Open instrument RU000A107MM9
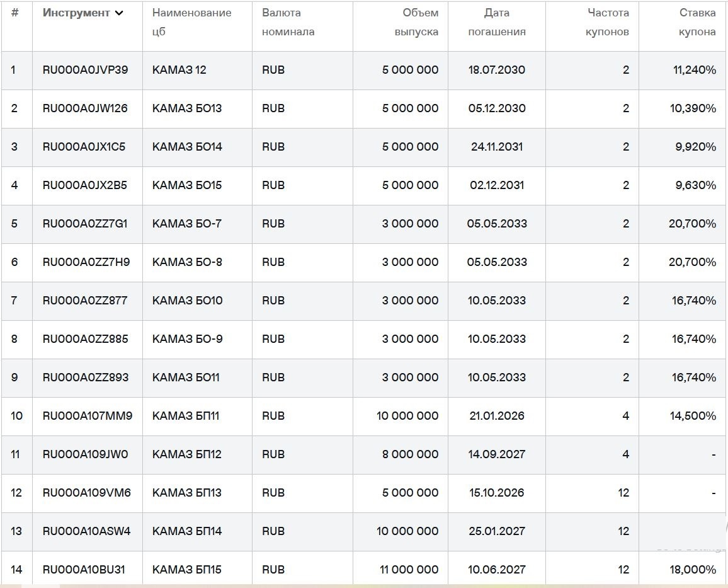This screenshot has height=588, width=728. [x=88, y=416]
